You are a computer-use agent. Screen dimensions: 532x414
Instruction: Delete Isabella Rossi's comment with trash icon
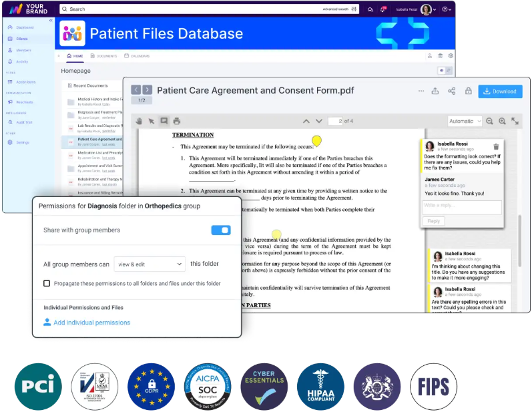point(496,147)
